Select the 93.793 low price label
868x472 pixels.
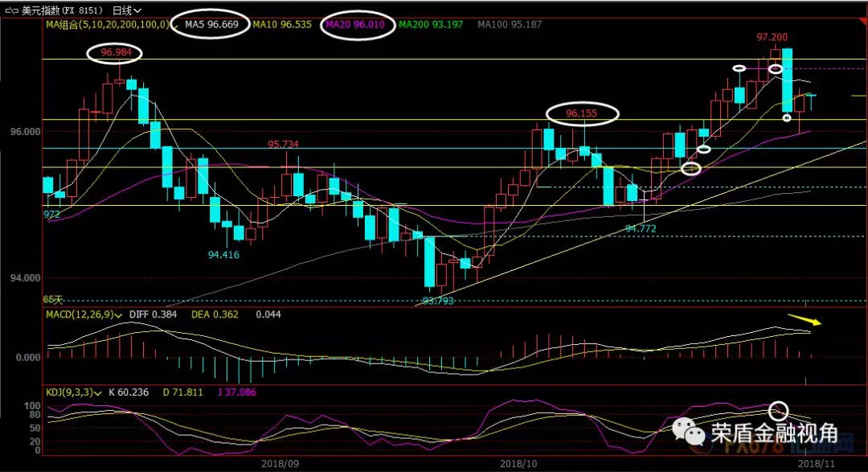[x=438, y=301]
